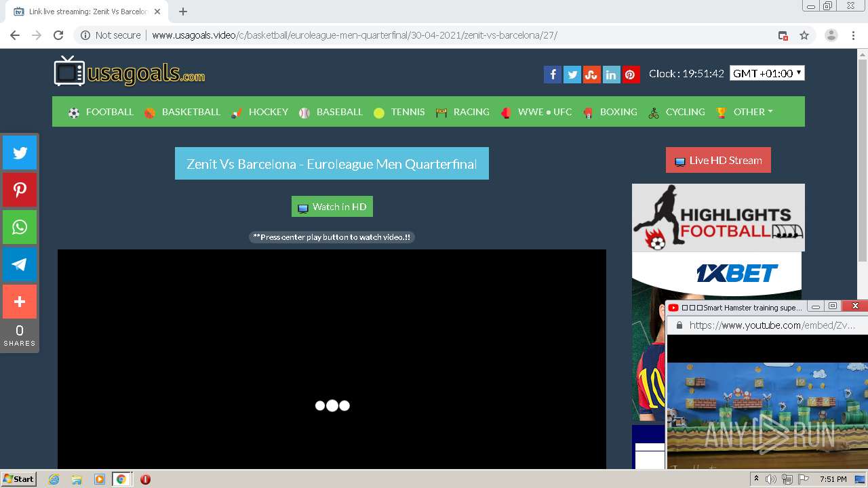Pin using the left sidebar Pinterest button

coord(20,190)
